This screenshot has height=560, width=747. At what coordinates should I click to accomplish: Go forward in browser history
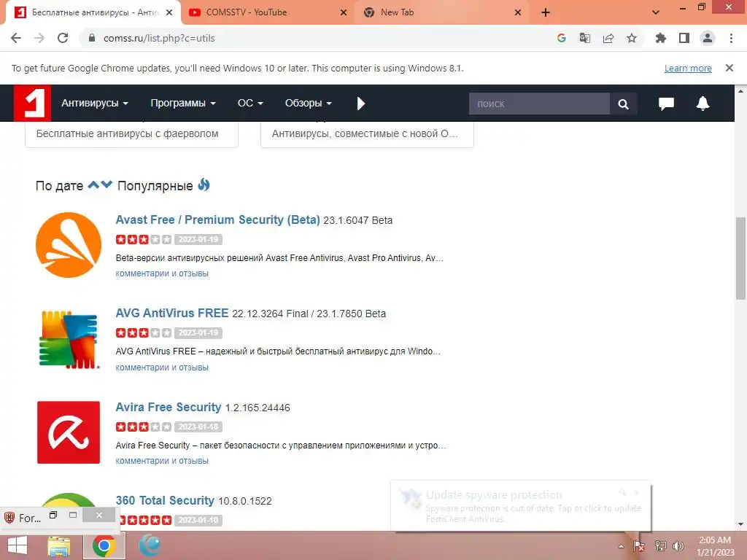(39, 38)
